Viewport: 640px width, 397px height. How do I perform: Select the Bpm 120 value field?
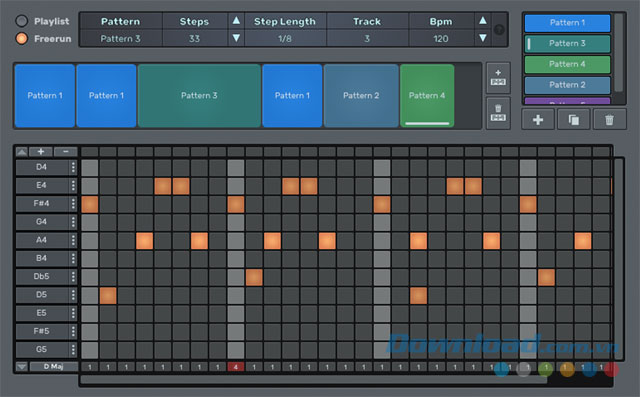pyautogui.click(x=441, y=38)
